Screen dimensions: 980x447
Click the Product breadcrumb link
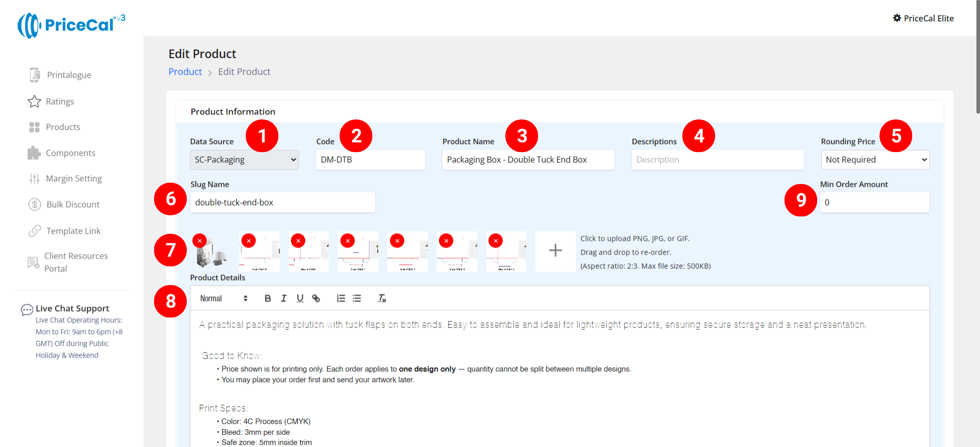[185, 72]
